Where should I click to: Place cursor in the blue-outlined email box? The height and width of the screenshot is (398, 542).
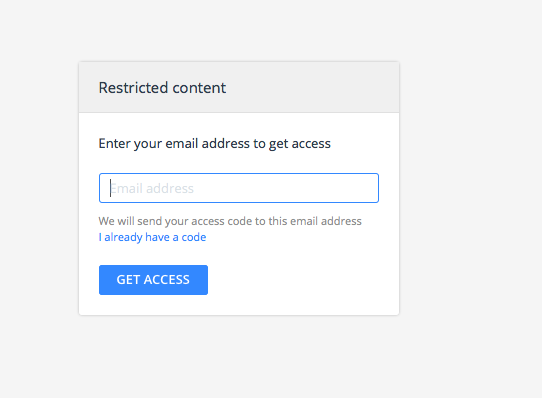(239, 188)
